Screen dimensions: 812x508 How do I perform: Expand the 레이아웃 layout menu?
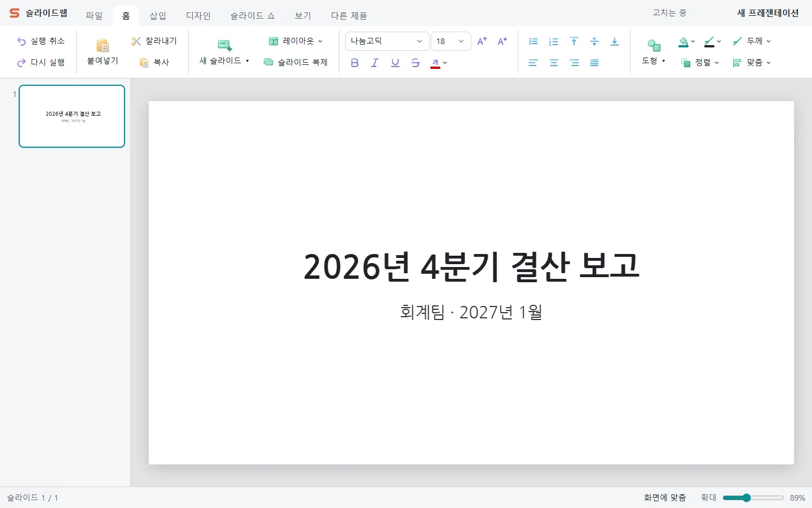(295, 41)
